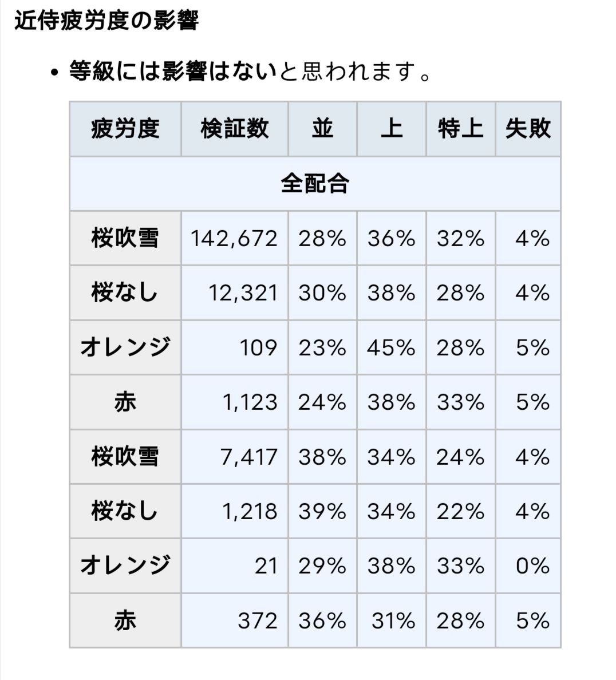Click the 検証数 column header
Screen dimensions: 616x680
(x=235, y=129)
